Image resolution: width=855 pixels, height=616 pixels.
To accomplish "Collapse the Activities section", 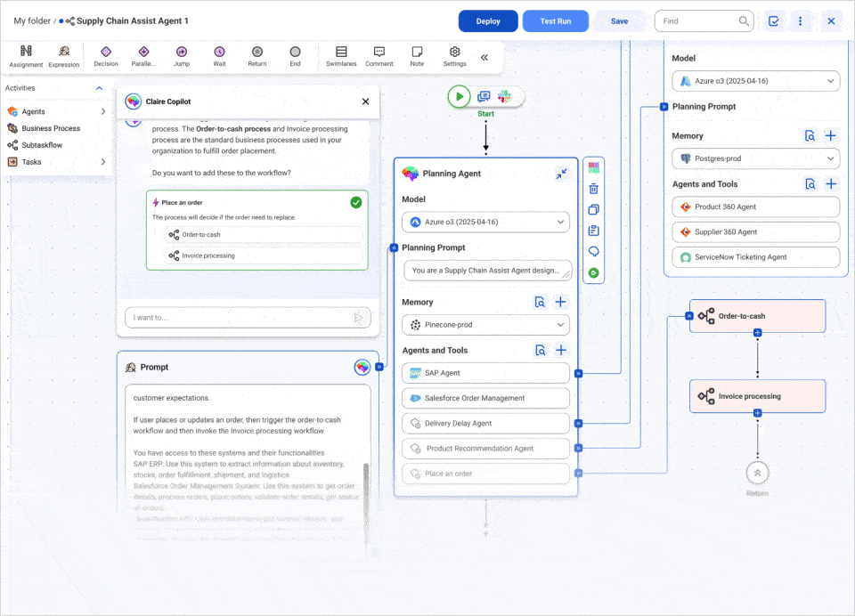I will (x=99, y=88).
